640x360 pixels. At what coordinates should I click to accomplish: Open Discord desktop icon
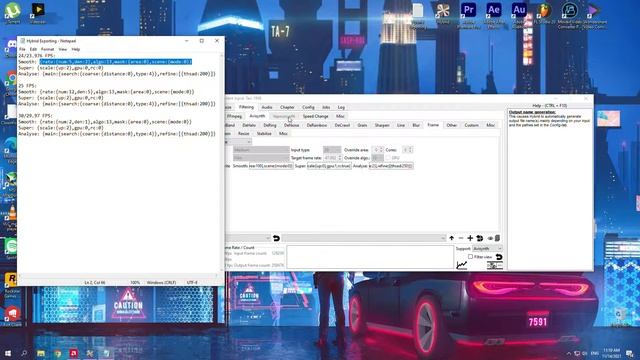point(11,45)
